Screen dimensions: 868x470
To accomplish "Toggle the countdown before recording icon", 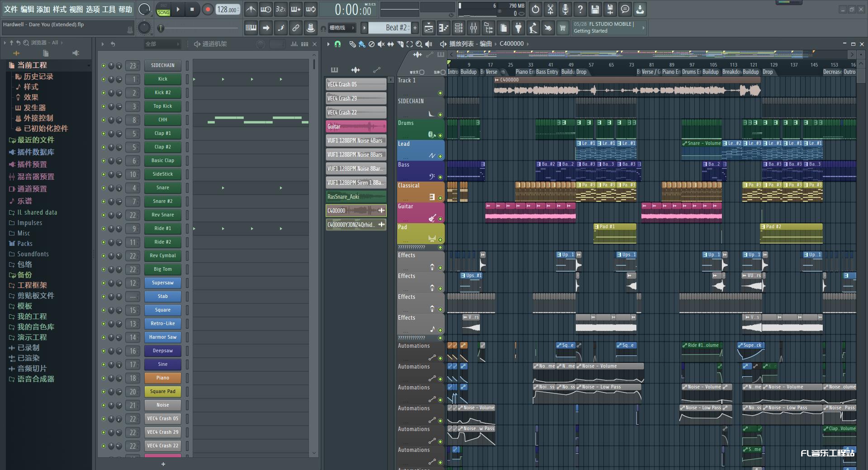I will point(281,9).
